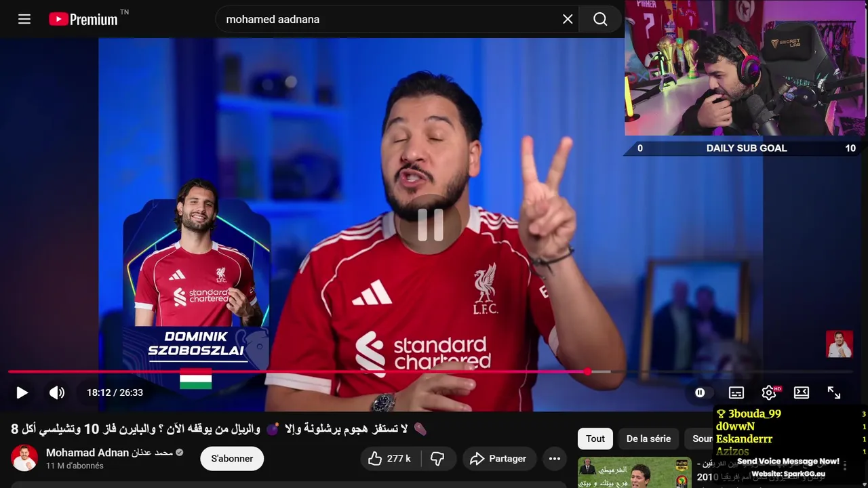Switch to theater mode
This screenshot has width=868, height=488.
click(802, 392)
